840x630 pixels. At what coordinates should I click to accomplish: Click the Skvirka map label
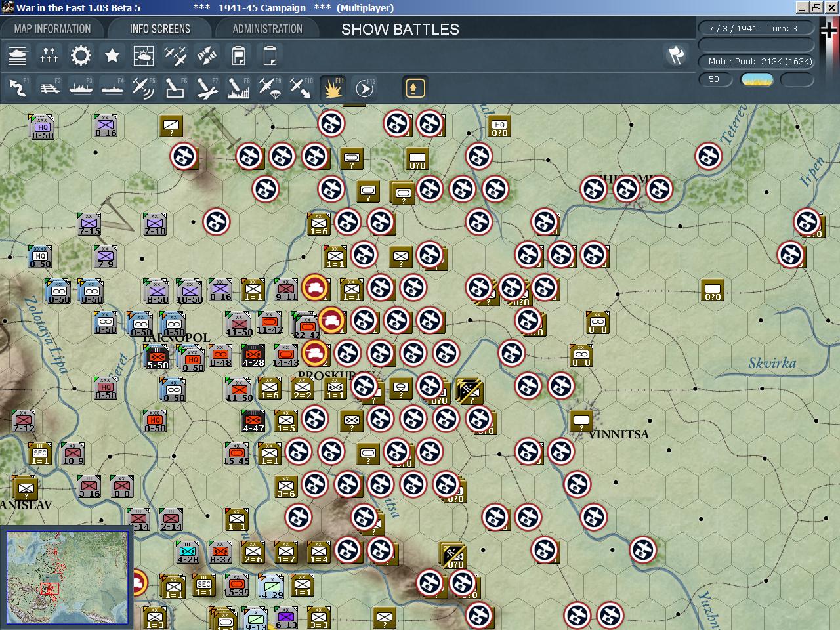(772, 363)
